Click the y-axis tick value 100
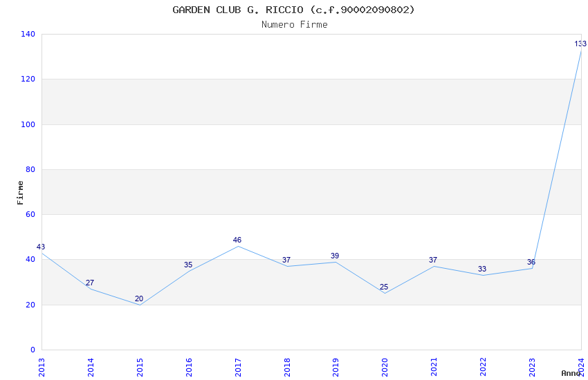The image size is (588, 380). click(28, 124)
